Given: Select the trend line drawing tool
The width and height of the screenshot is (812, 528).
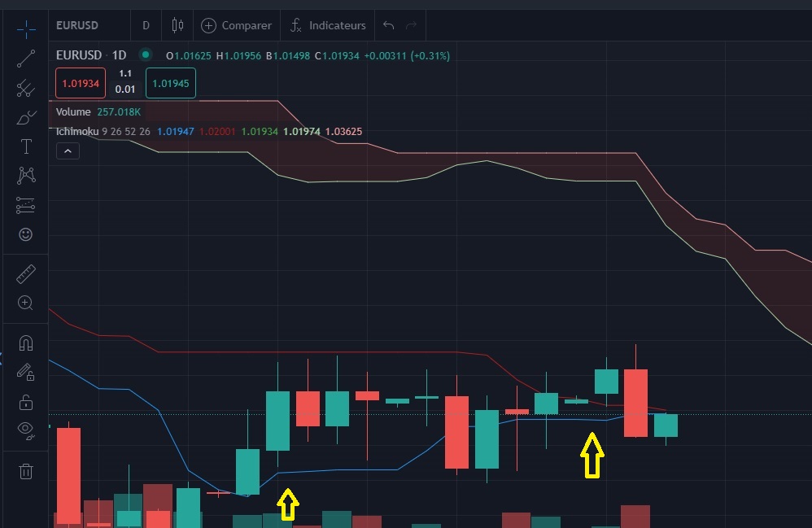Looking at the screenshot, I should click(x=25, y=59).
